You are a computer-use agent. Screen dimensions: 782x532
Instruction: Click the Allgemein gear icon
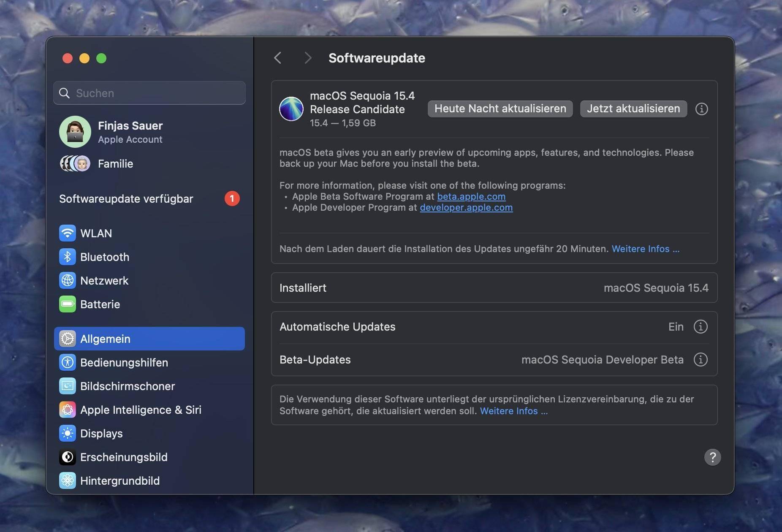(x=68, y=339)
